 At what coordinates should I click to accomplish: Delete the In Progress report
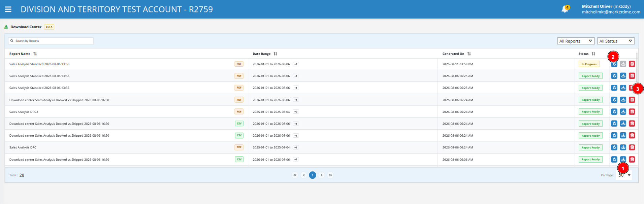coord(632,64)
